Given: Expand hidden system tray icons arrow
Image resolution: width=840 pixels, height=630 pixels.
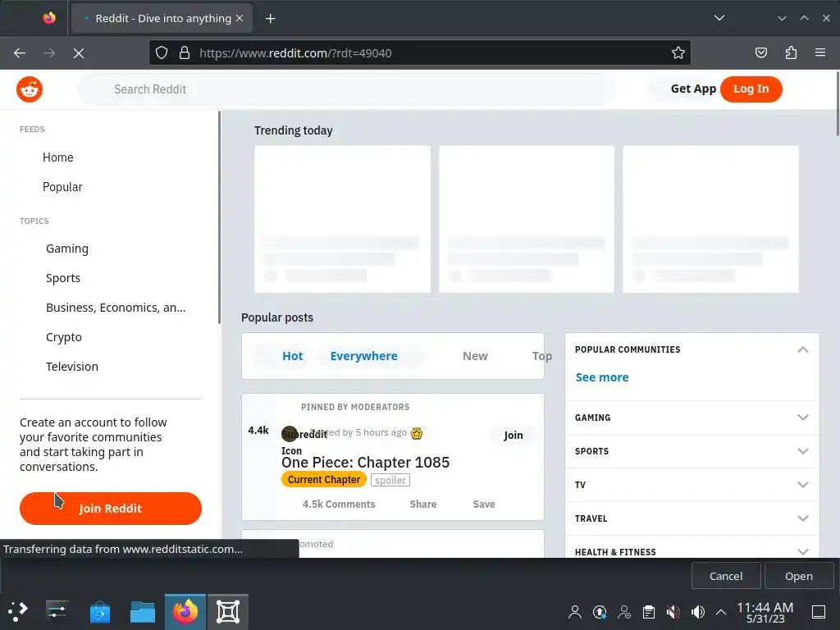Looking at the screenshot, I should coord(721,612).
